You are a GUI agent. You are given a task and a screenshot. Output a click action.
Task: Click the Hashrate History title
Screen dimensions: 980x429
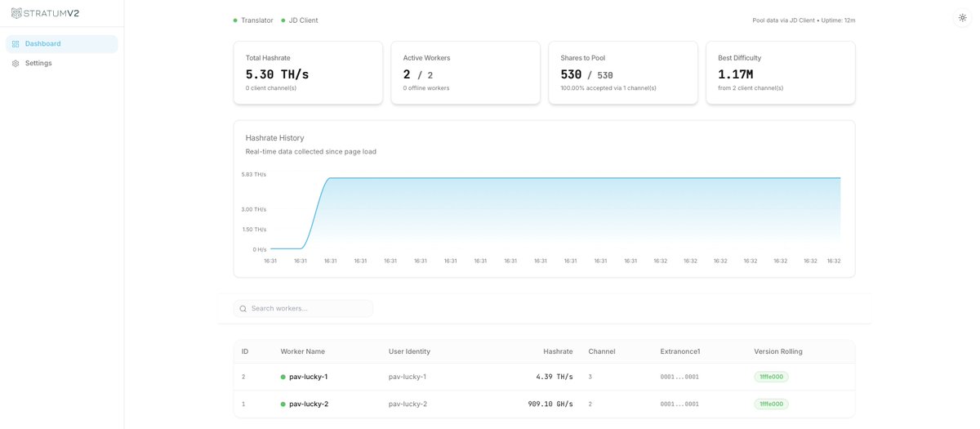click(275, 138)
